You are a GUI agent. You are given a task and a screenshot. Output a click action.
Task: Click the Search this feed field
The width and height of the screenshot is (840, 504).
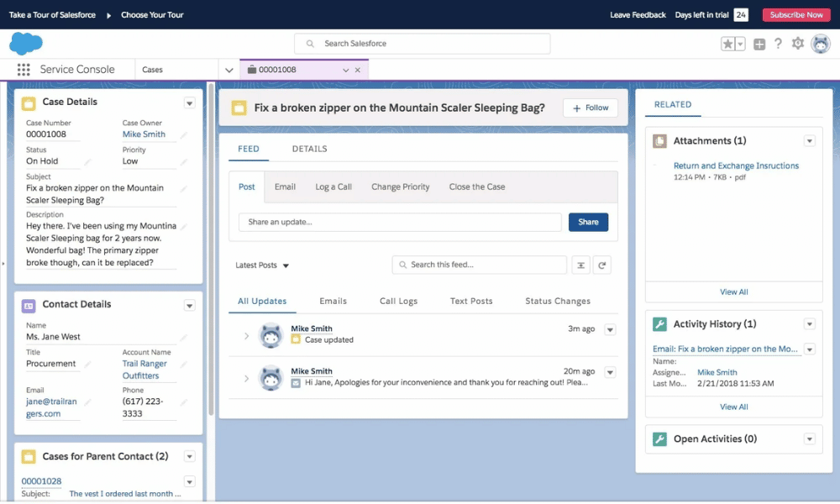[480, 265]
